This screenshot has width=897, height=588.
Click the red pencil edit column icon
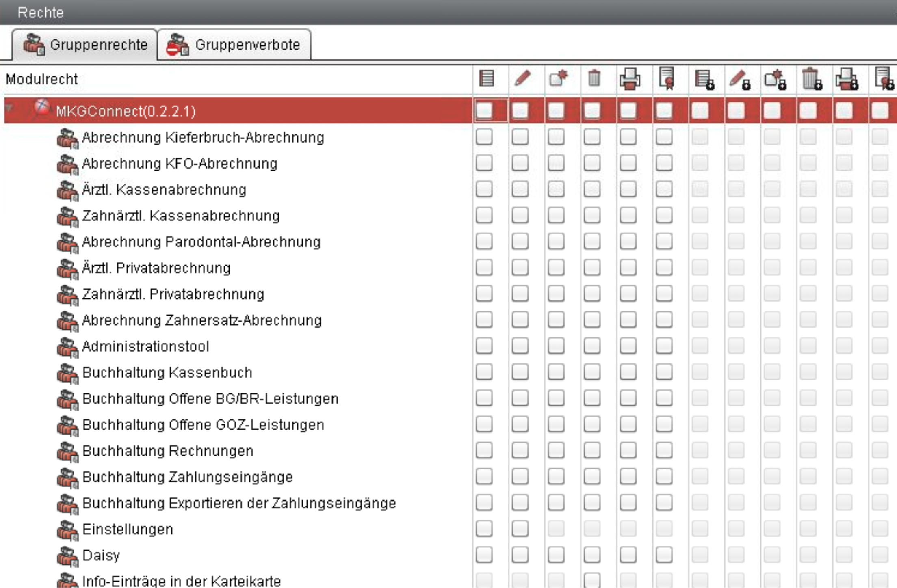pyautogui.click(x=522, y=78)
